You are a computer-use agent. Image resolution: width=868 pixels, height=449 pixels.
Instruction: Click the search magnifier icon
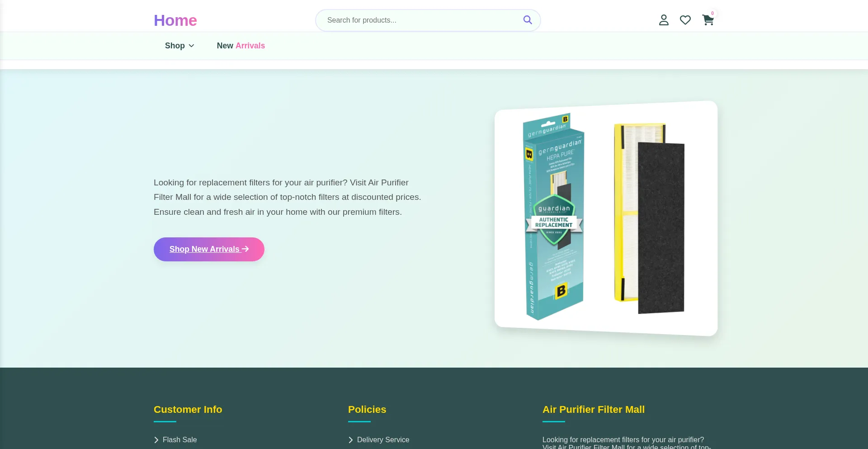tap(527, 20)
